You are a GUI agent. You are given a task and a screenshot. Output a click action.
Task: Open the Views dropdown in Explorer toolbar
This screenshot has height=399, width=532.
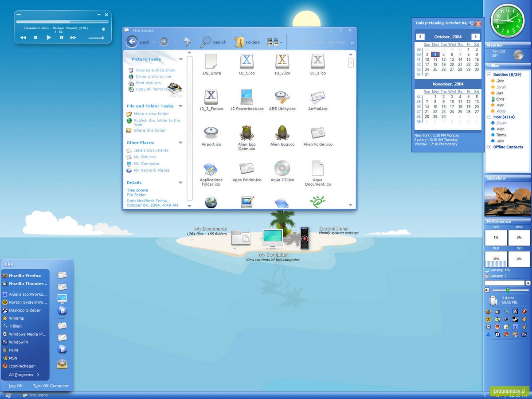pyautogui.click(x=275, y=42)
